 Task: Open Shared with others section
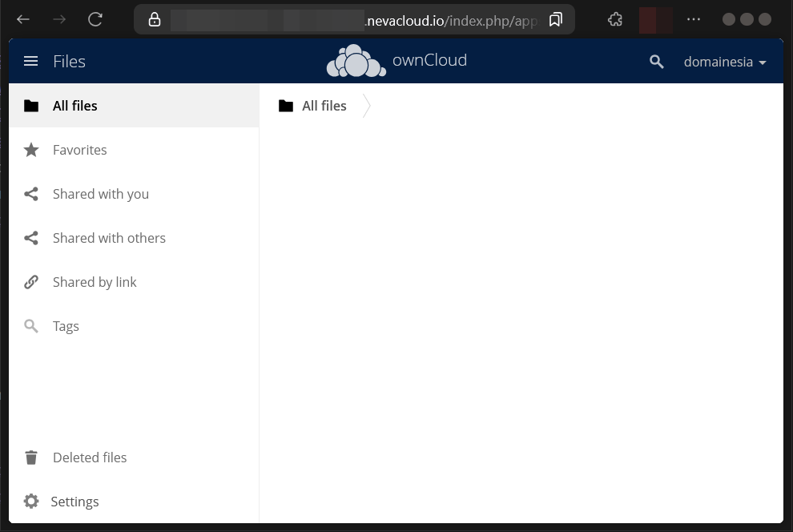click(x=134, y=238)
